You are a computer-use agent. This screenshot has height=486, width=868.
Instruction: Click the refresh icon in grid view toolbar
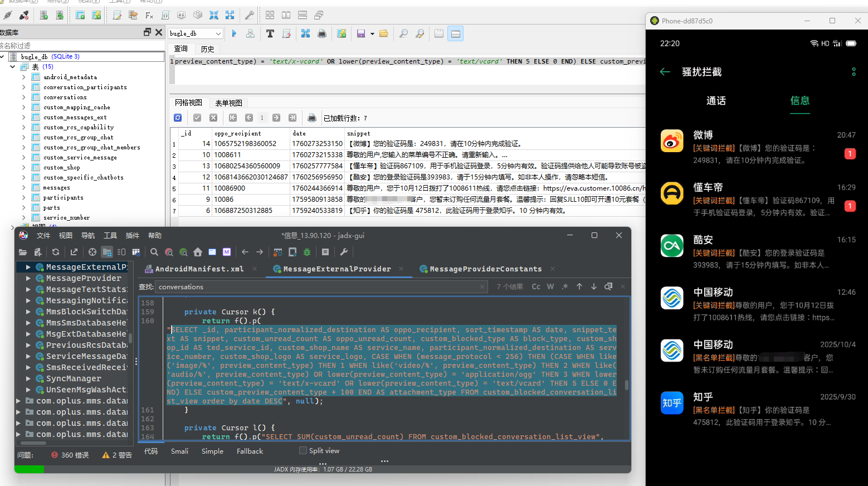click(178, 118)
